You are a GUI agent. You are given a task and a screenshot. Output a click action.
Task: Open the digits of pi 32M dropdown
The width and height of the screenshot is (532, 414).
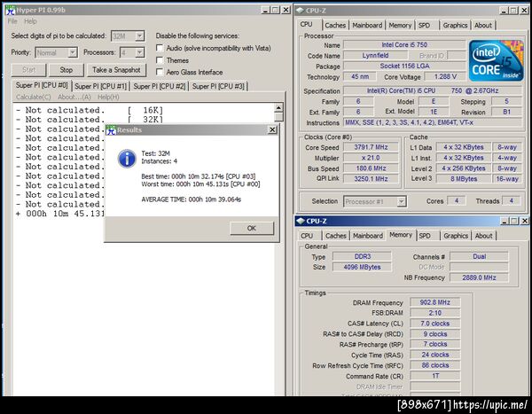[x=140, y=36]
